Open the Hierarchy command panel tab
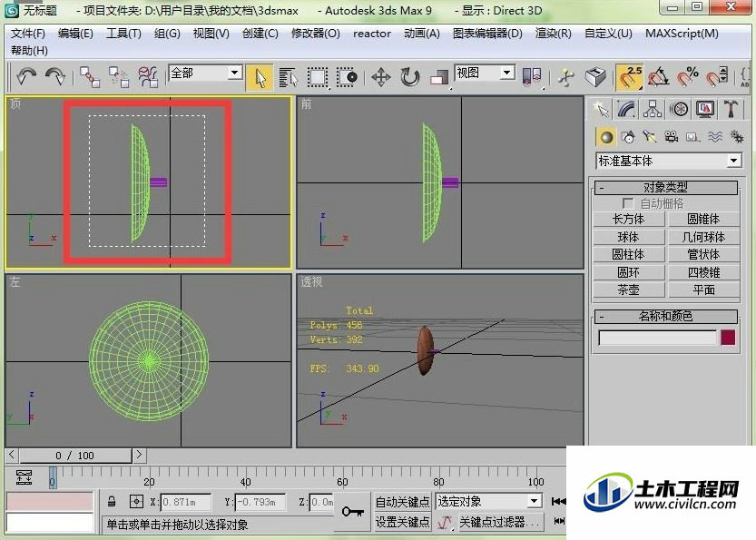The image size is (756, 540). pyautogui.click(x=653, y=110)
